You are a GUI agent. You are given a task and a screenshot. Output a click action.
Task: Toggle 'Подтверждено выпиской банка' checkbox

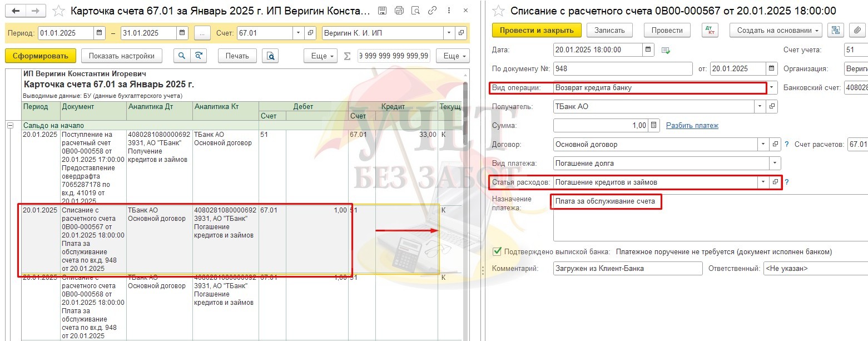point(497,252)
